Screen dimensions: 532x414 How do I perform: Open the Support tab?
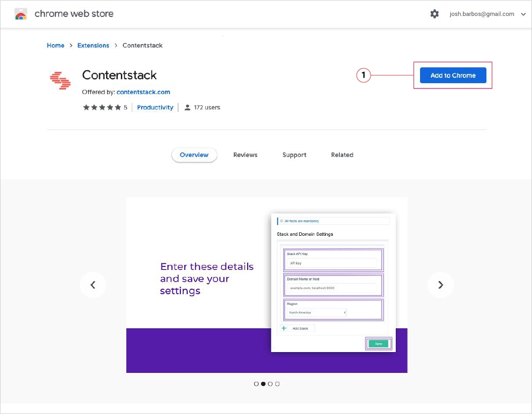click(x=294, y=155)
